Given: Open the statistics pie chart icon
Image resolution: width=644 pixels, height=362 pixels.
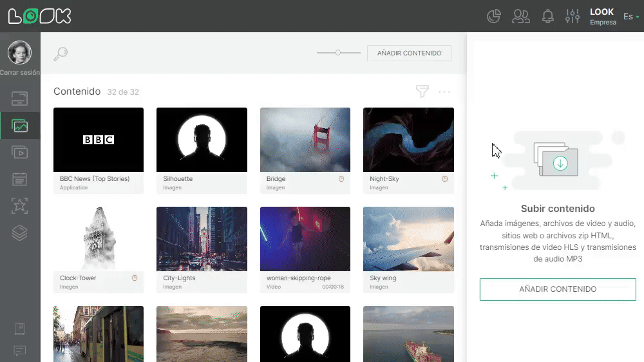Looking at the screenshot, I should coord(494,17).
